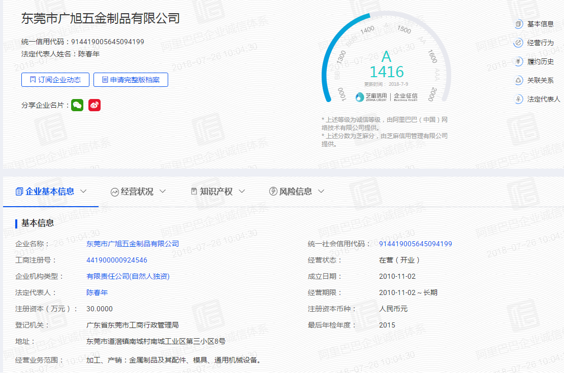Expand the 知识产权 dropdown arrow
564x392 pixels.
[x=242, y=191]
